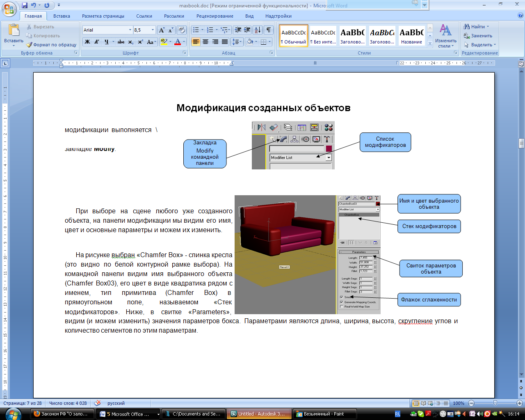
Task: Click zoom in plus button
Action: pyautogui.click(x=519, y=403)
